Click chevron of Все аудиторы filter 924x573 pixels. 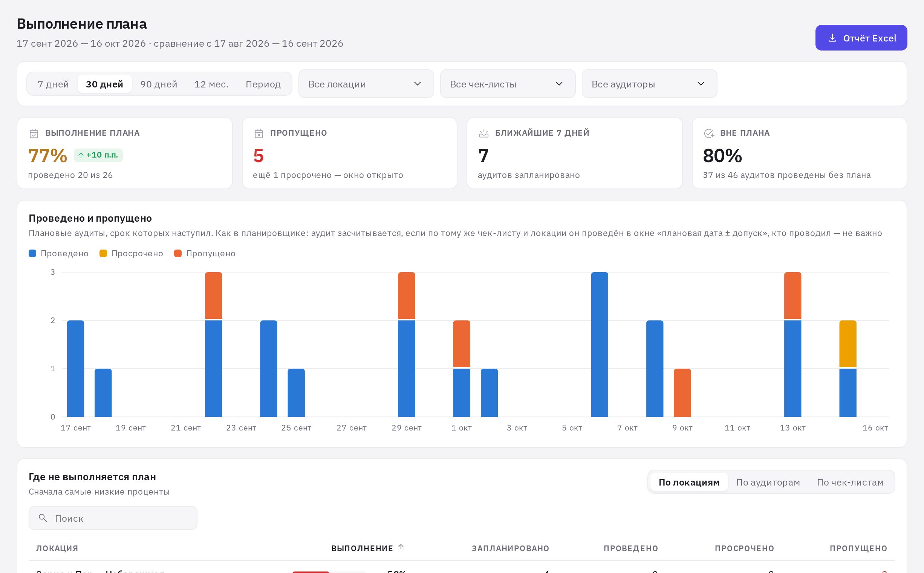click(701, 84)
